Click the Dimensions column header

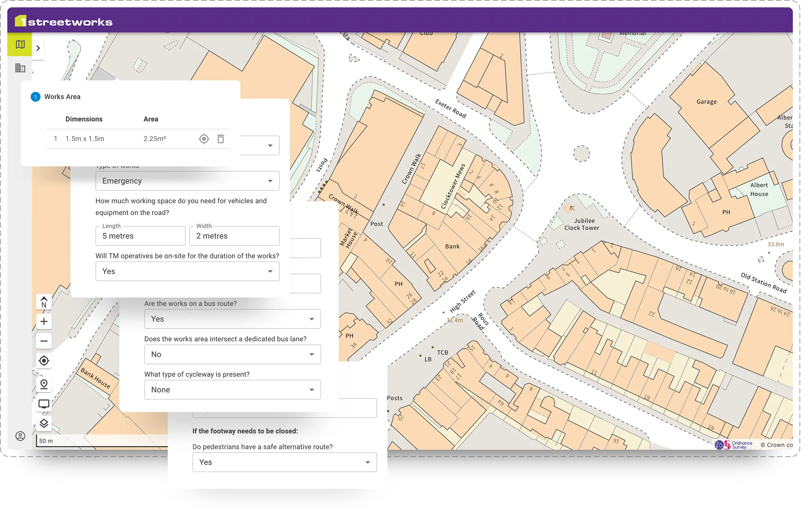coord(84,119)
